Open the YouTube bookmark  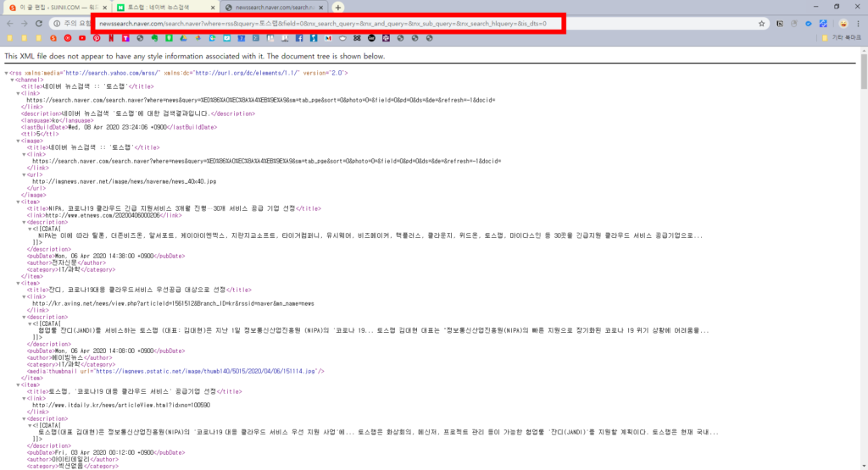(x=82, y=38)
